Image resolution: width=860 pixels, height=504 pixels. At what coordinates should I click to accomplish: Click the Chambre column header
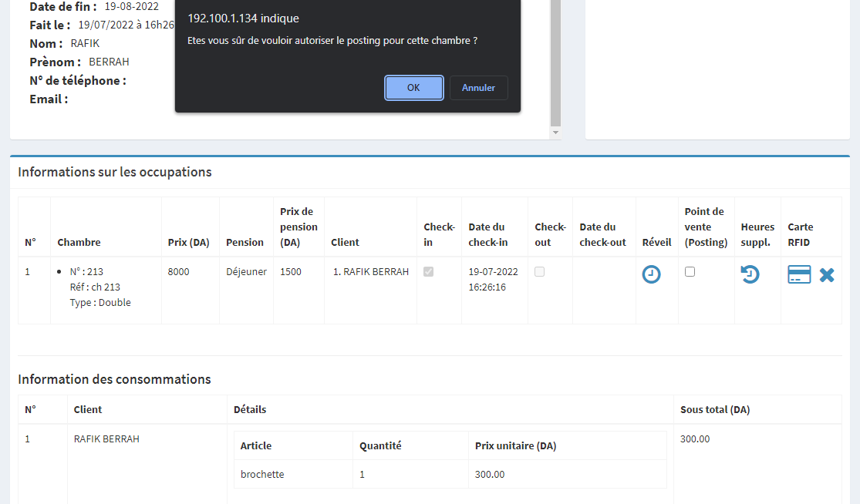coord(79,242)
